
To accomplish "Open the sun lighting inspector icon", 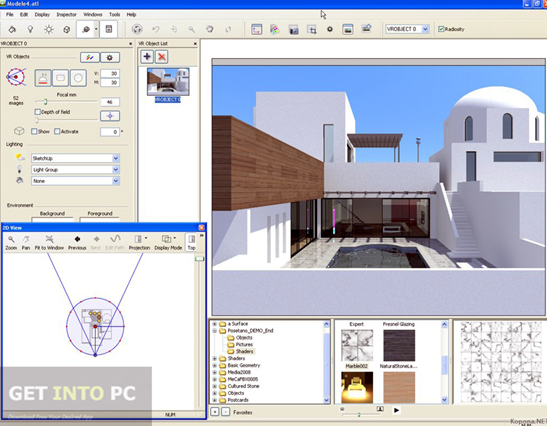I will 48,29.
